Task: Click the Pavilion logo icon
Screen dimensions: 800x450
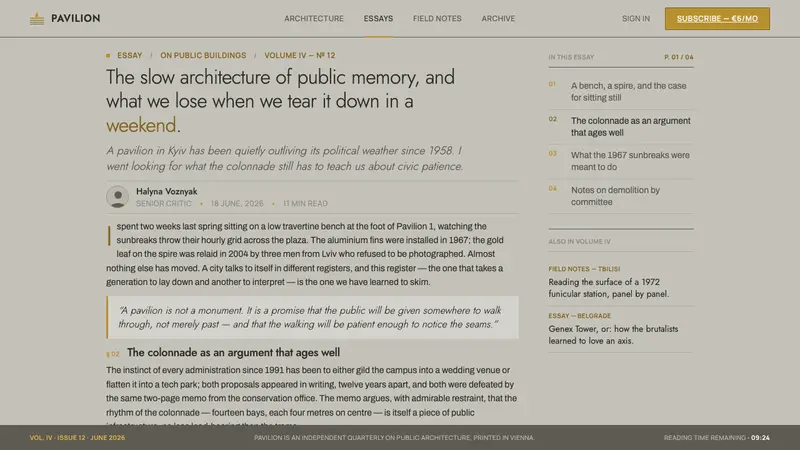Action: (x=37, y=18)
